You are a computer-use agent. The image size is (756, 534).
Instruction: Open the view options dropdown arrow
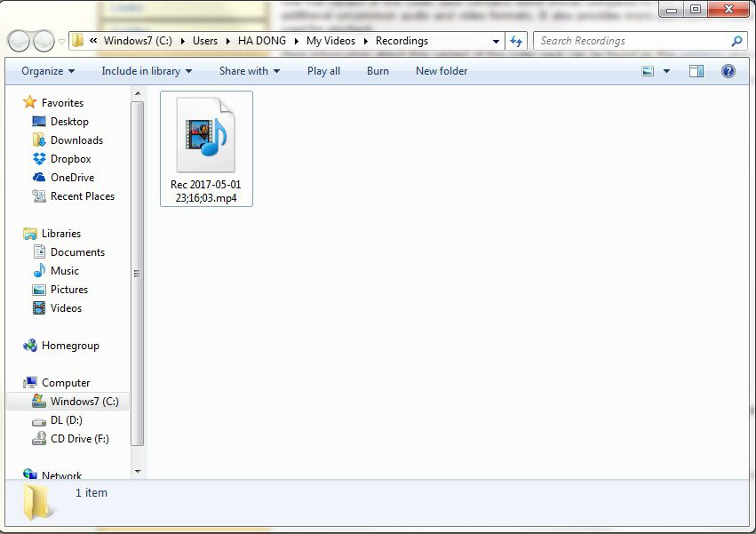[x=667, y=71]
